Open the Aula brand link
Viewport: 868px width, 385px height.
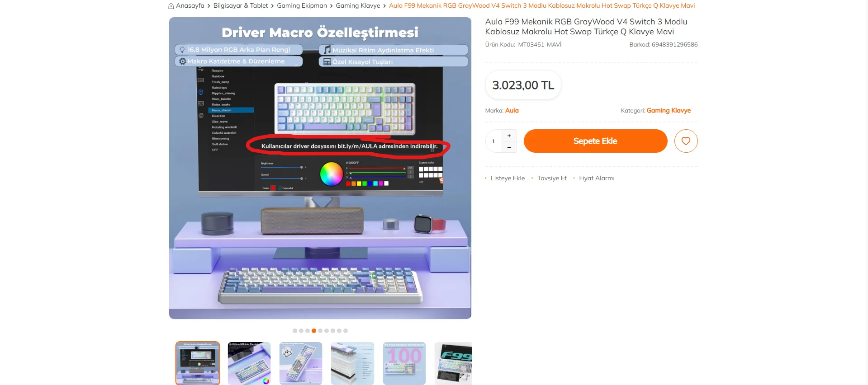512,110
